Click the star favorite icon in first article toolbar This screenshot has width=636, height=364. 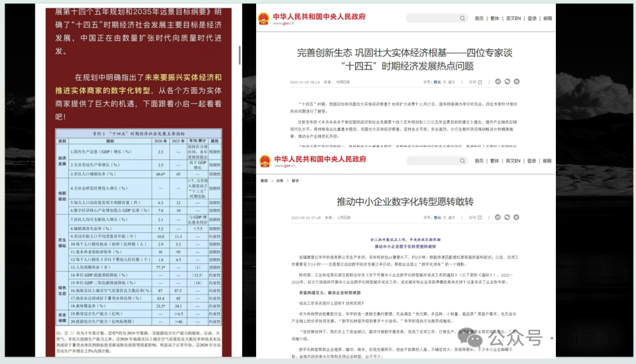point(517,82)
